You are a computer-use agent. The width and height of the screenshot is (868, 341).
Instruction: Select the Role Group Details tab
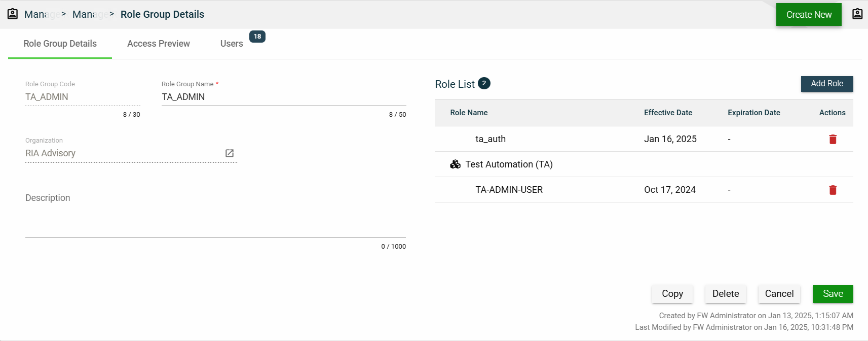(60, 44)
